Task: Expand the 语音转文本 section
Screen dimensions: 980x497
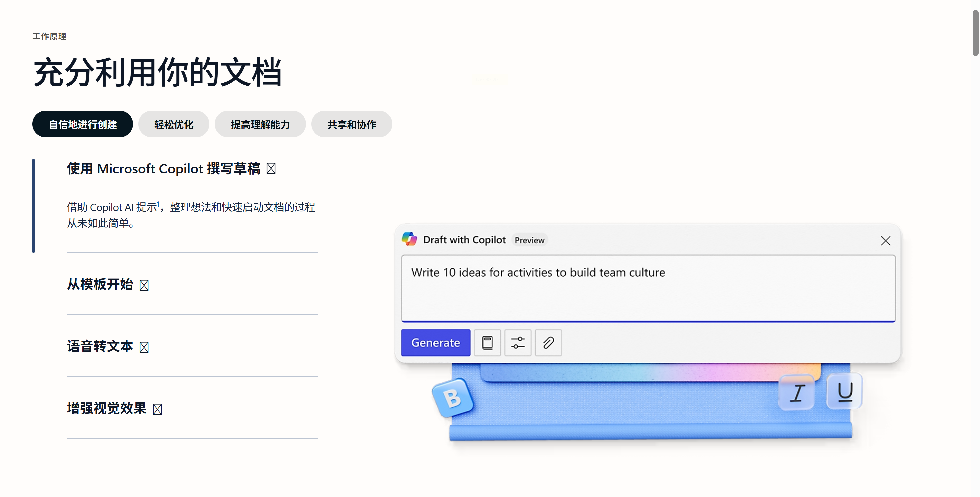Action: (108, 346)
